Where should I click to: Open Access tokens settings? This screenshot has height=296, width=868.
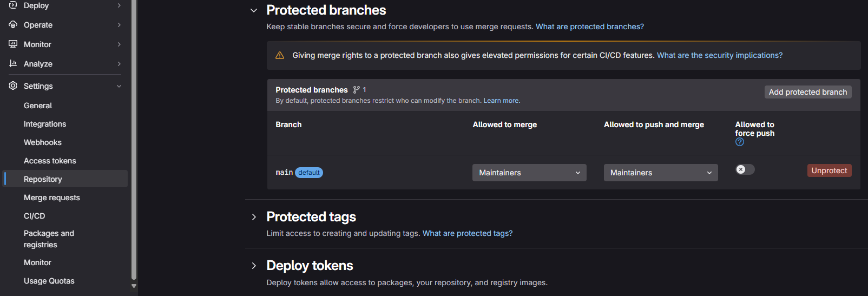pyautogui.click(x=50, y=161)
